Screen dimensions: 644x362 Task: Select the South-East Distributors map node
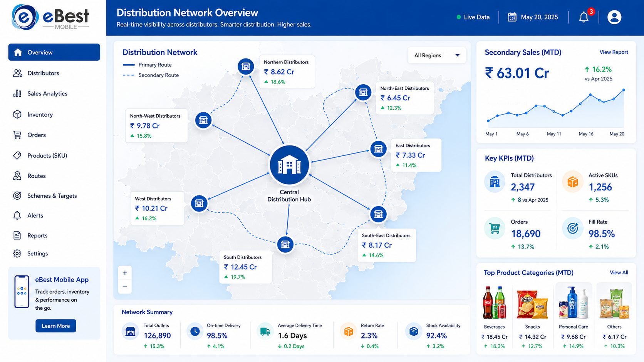click(x=378, y=214)
